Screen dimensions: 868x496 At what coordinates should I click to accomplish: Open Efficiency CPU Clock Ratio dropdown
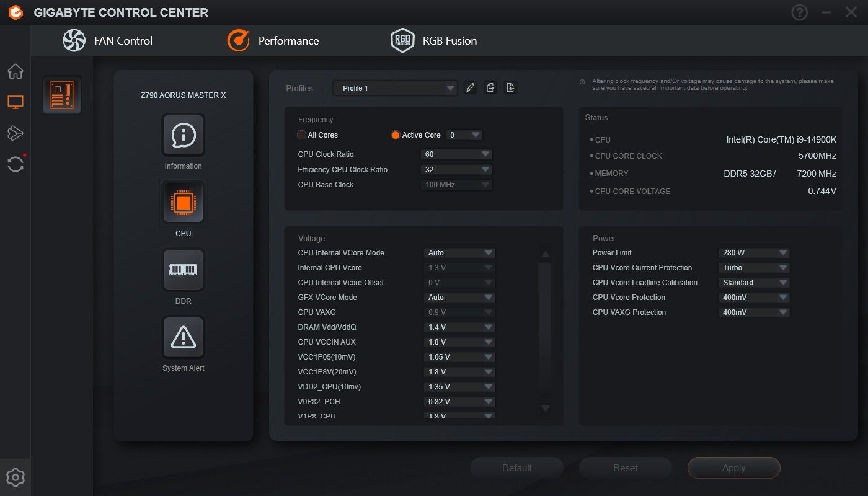456,170
